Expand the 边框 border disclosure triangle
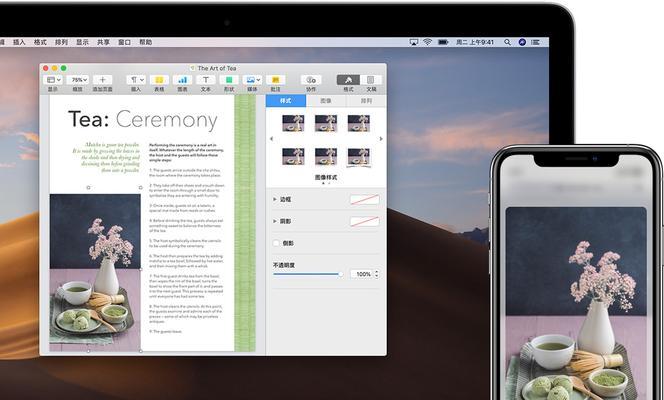Screen dimensions: 664x400 [x=275, y=199]
